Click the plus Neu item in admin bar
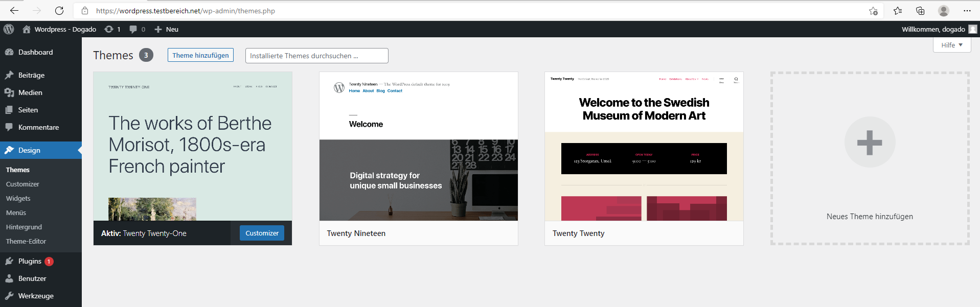 [166, 29]
